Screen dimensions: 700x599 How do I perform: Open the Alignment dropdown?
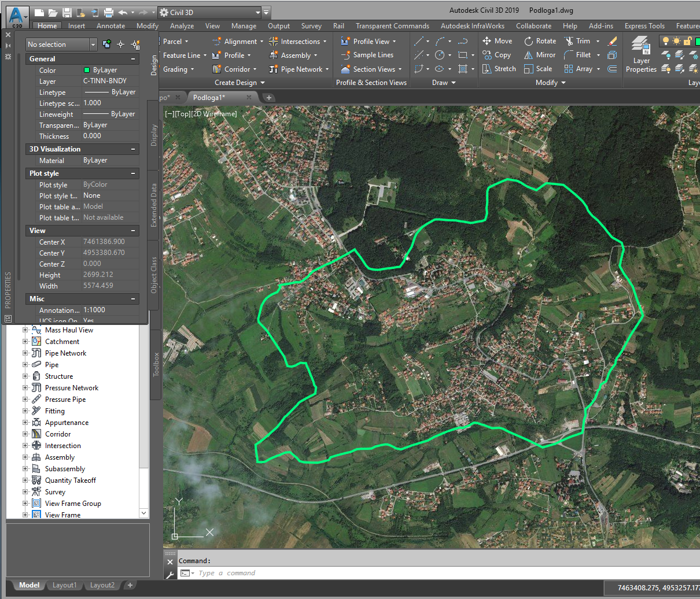[x=261, y=41]
